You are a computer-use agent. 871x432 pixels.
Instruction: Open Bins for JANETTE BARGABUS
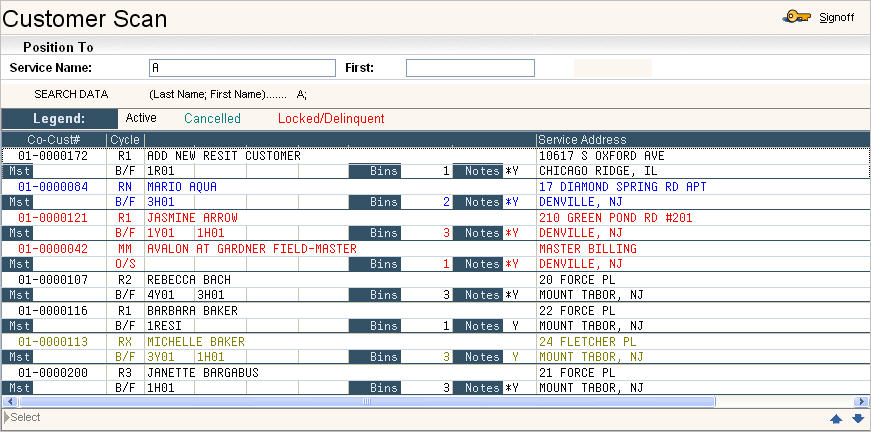(375, 388)
